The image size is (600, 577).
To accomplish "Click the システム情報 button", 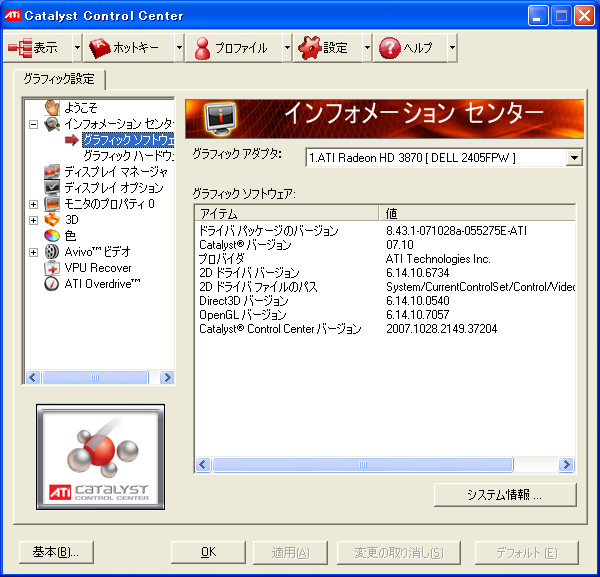I will tap(505, 494).
